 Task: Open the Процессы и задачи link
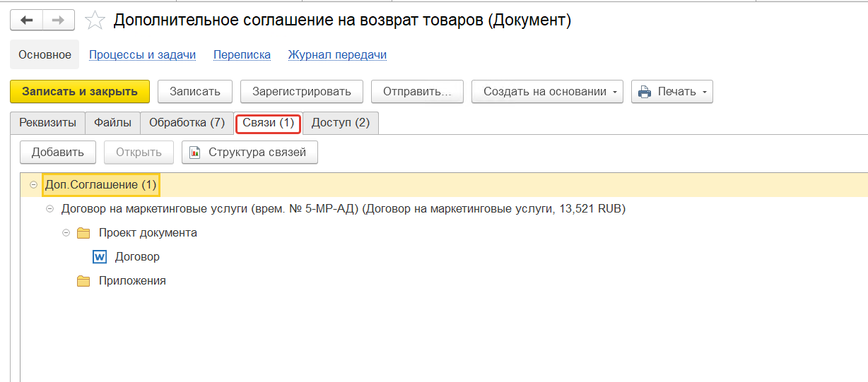pos(142,54)
